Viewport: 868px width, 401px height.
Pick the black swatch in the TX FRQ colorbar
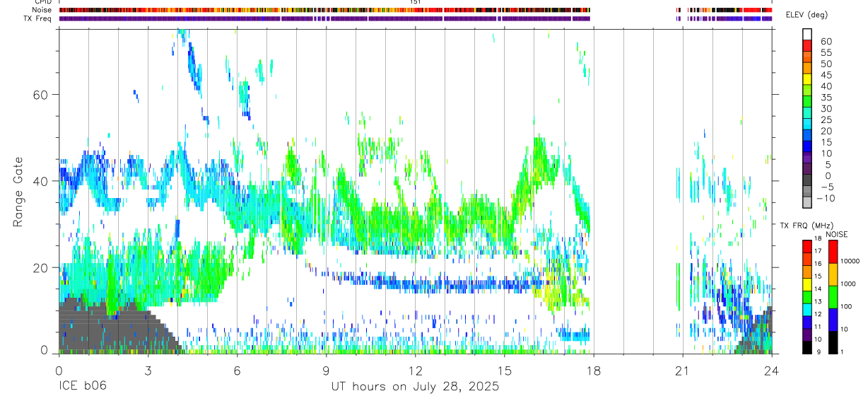pyautogui.click(x=807, y=347)
